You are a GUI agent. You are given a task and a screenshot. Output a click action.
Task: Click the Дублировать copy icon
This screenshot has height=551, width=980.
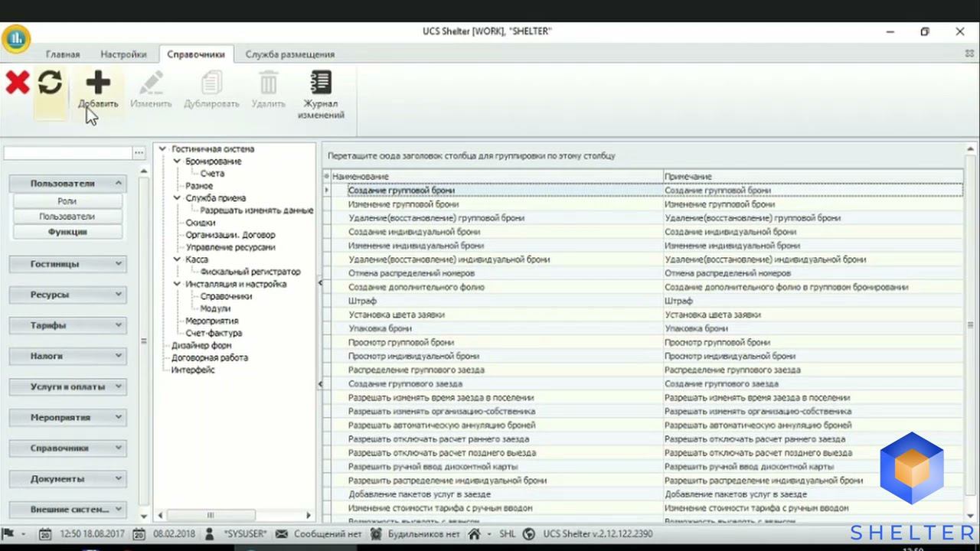212,83
